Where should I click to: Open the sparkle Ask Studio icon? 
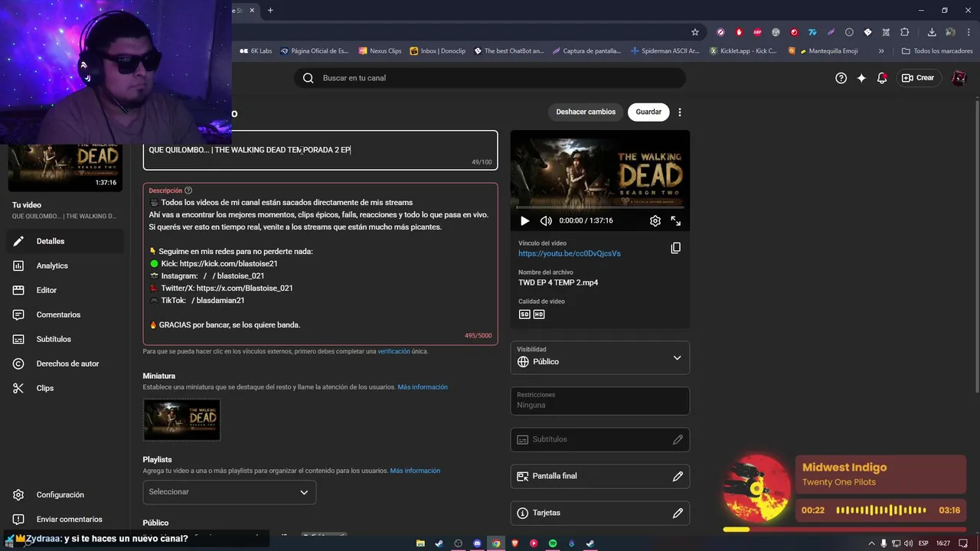pos(861,78)
